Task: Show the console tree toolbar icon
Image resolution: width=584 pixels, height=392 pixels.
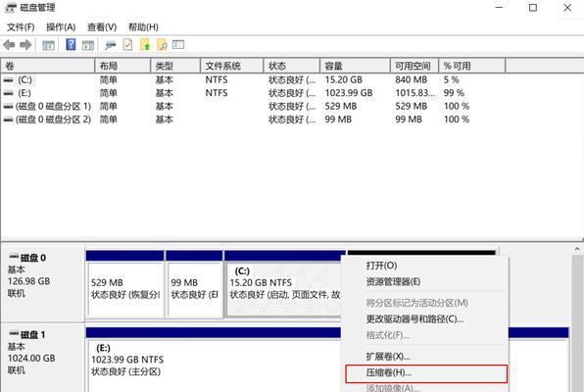Action: 48,45
